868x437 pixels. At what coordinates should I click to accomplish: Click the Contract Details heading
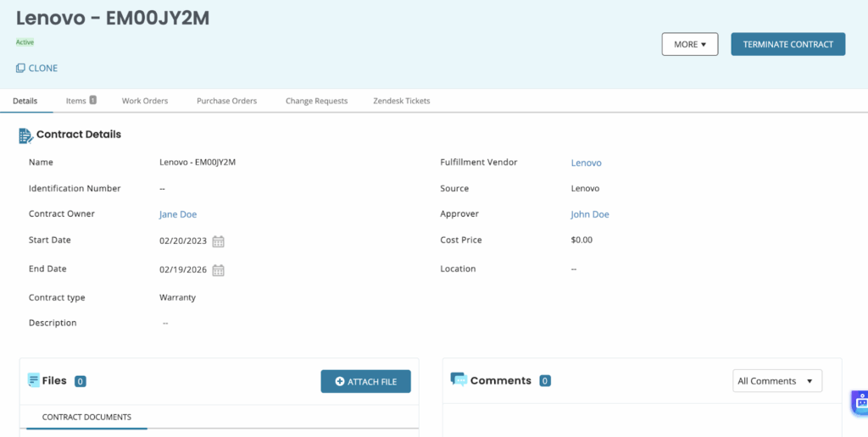pyautogui.click(x=79, y=135)
